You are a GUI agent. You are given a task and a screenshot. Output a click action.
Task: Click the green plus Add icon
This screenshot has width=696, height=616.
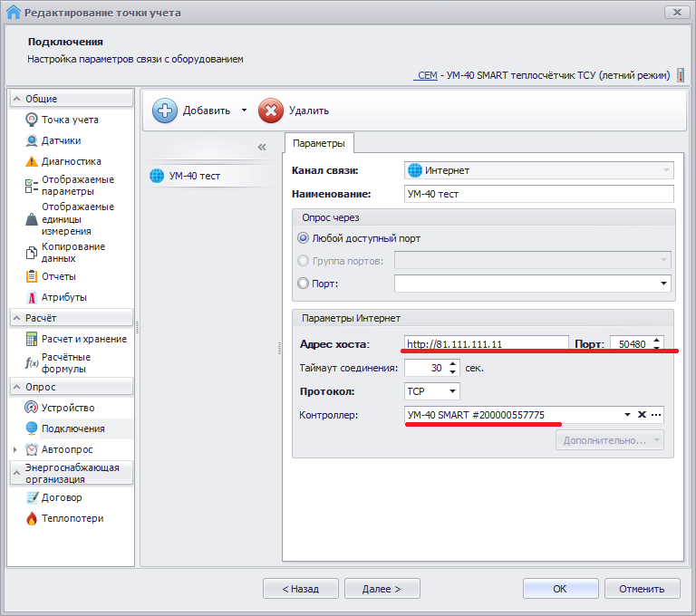point(165,111)
